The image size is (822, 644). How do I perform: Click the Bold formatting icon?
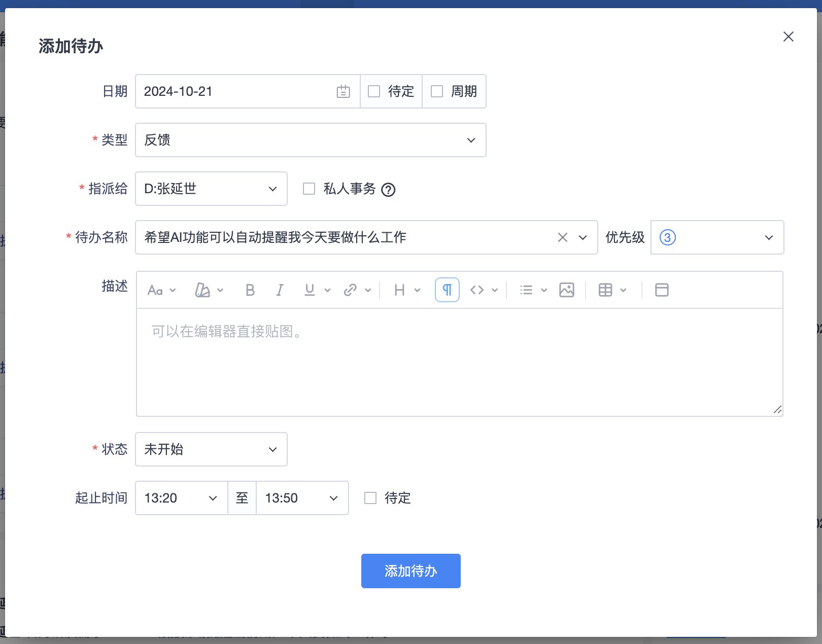(250, 290)
